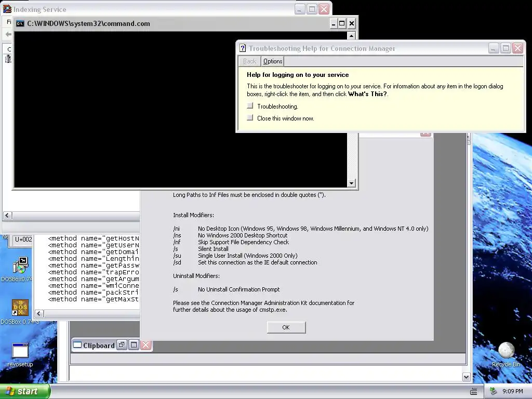This screenshot has width=532, height=399.
Task: Click the 'Install Modifiers:' heading text
Action: coord(193,215)
